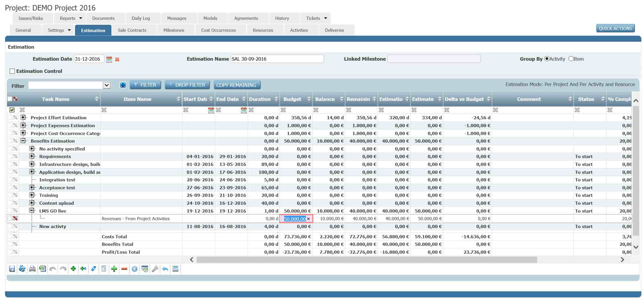
Task: Check the Project Effort Estimation row checkbox
Action: [10, 117]
